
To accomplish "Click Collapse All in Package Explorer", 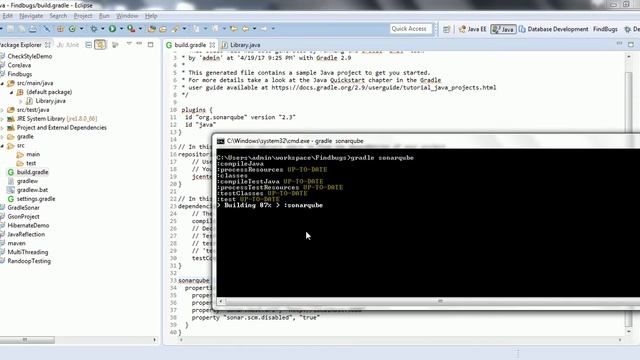I will click(89, 44).
